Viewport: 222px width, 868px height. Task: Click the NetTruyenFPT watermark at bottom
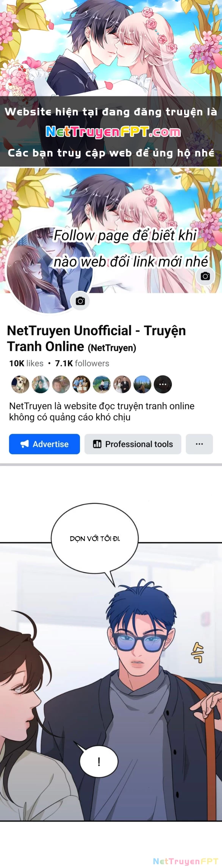(x=185, y=861)
